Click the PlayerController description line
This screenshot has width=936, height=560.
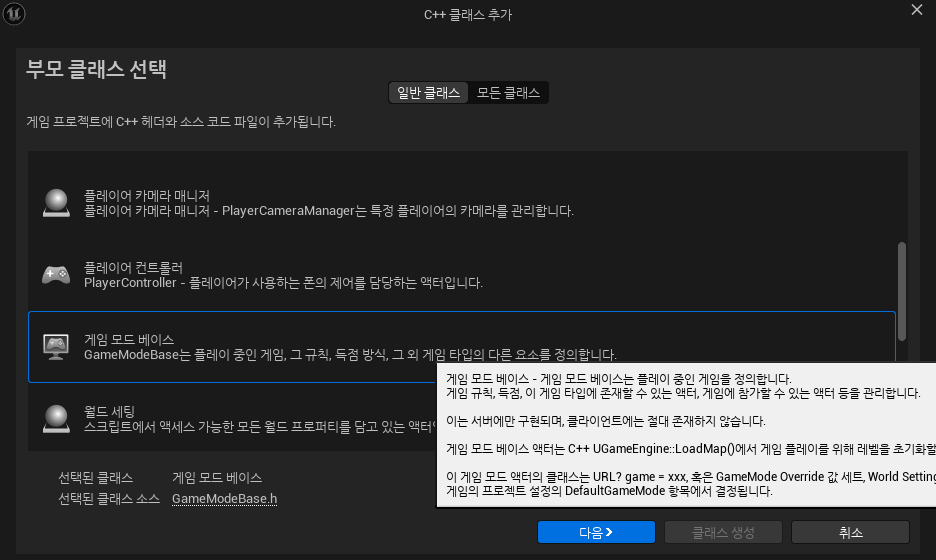[283, 282]
